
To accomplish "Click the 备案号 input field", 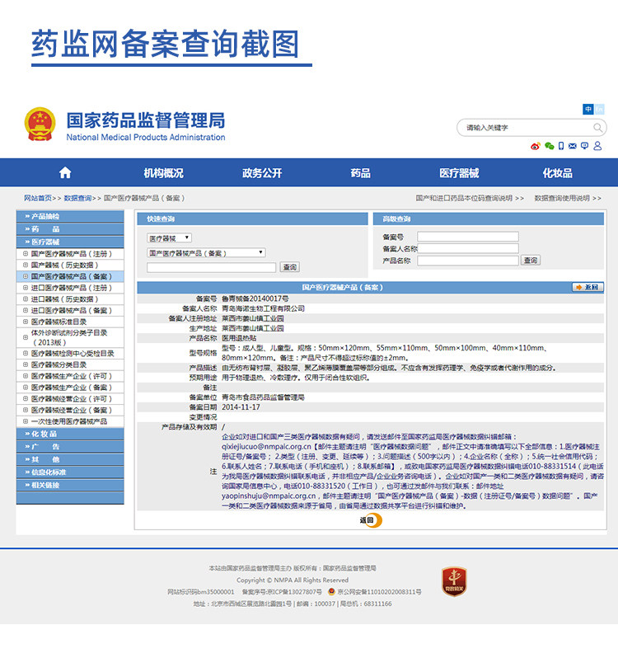I will (x=468, y=237).
